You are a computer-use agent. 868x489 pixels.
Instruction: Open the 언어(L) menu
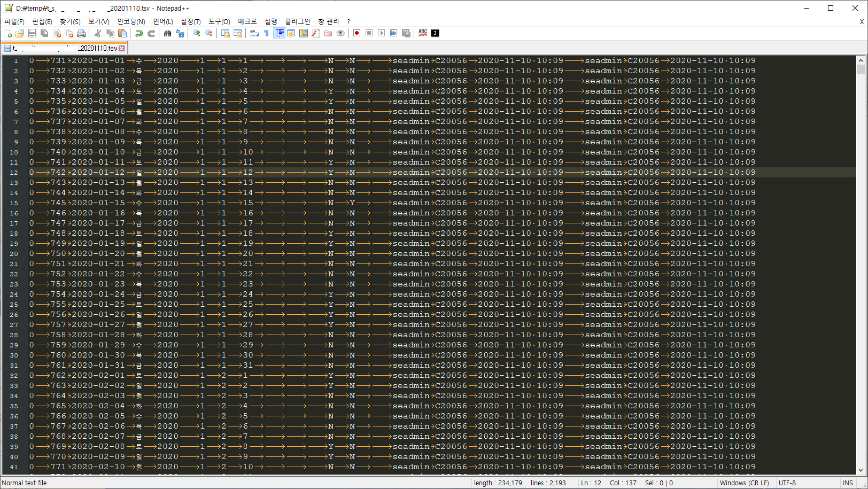(163, 21)
